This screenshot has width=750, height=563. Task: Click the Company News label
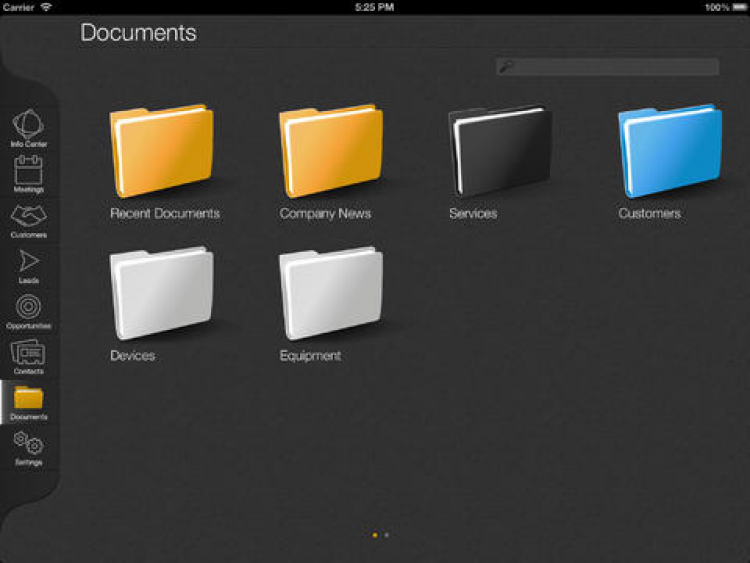tap(325, 214)
